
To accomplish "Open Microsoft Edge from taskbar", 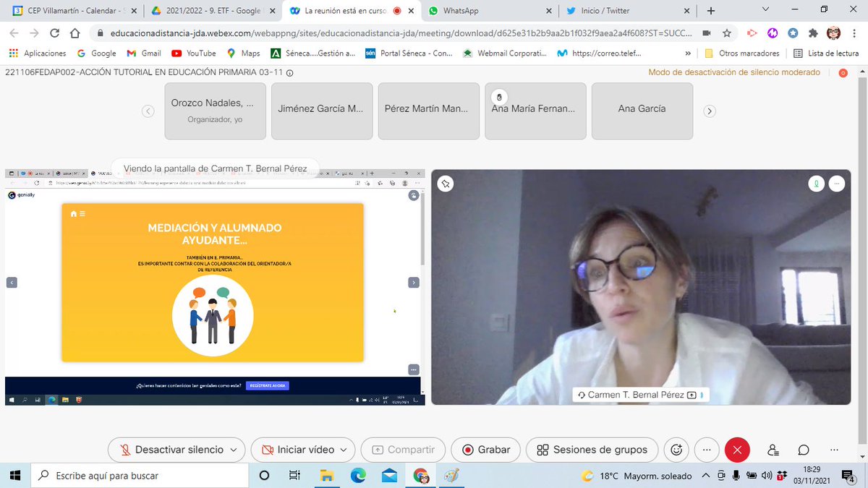I will coord(358,475).
